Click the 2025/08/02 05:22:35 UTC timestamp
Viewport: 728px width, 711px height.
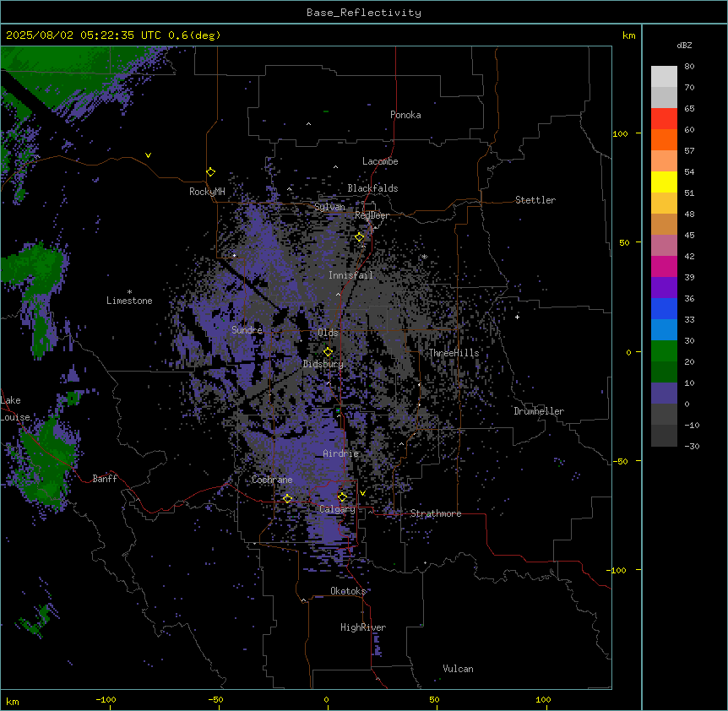tap(84, 35)
